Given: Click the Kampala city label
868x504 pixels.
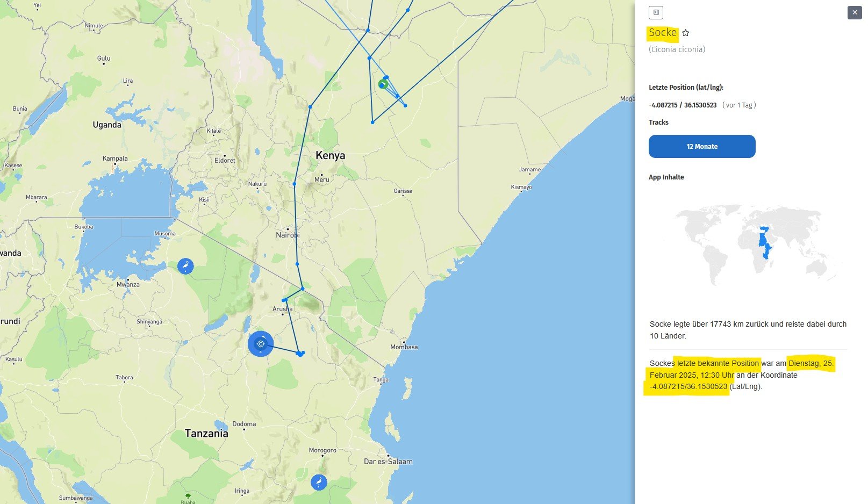Looking at the screenshot, I should pos(115,159).
